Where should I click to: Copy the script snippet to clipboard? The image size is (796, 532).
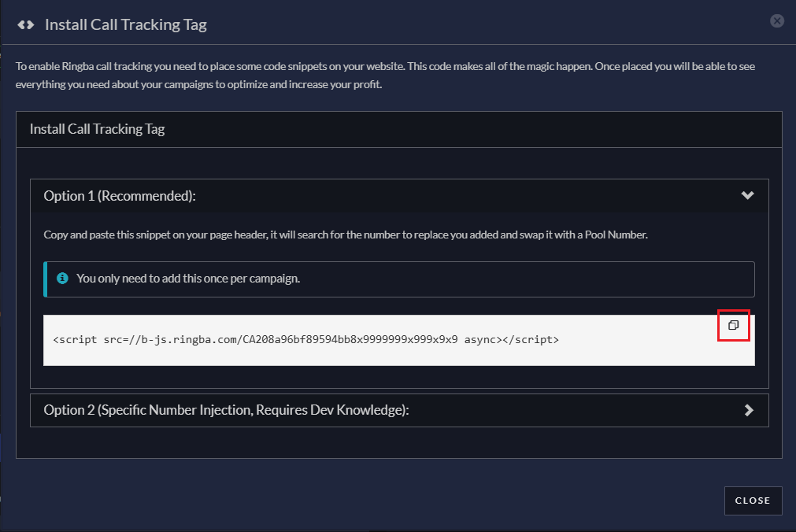733,325
